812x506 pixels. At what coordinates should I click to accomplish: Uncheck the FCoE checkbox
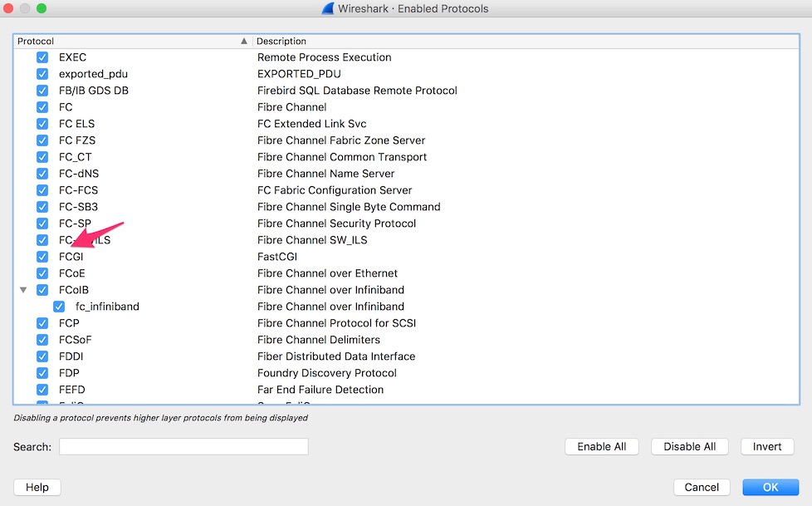click(x=42, y=273)
